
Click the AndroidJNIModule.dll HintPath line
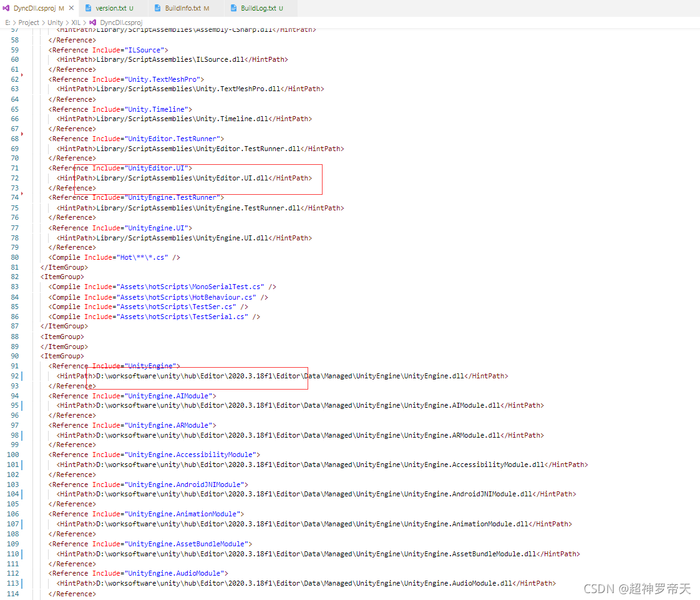[316, 494]
